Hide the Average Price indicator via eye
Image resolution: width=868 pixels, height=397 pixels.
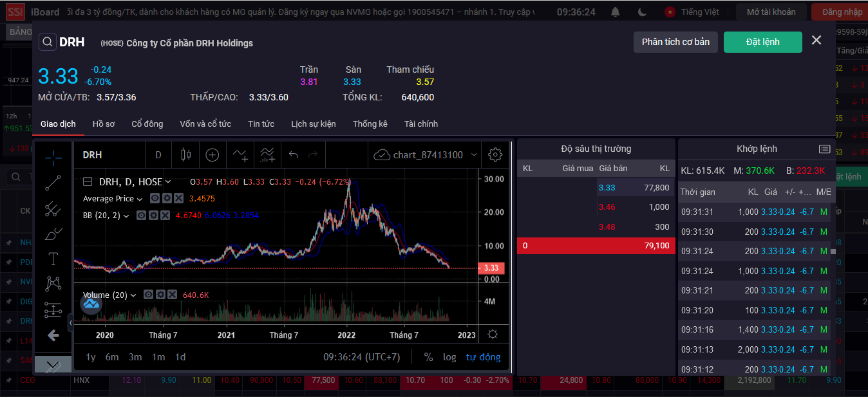click(x=155, y=199)
